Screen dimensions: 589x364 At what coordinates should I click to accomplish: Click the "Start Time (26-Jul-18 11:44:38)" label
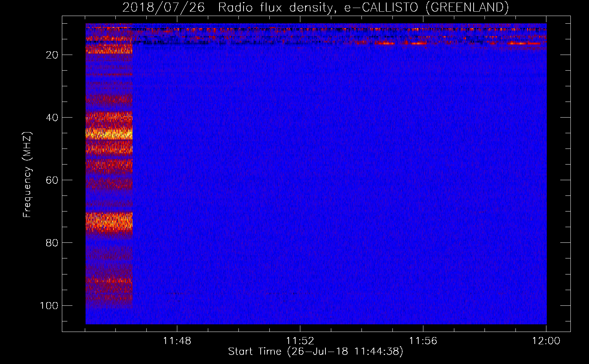pos(316,352)
